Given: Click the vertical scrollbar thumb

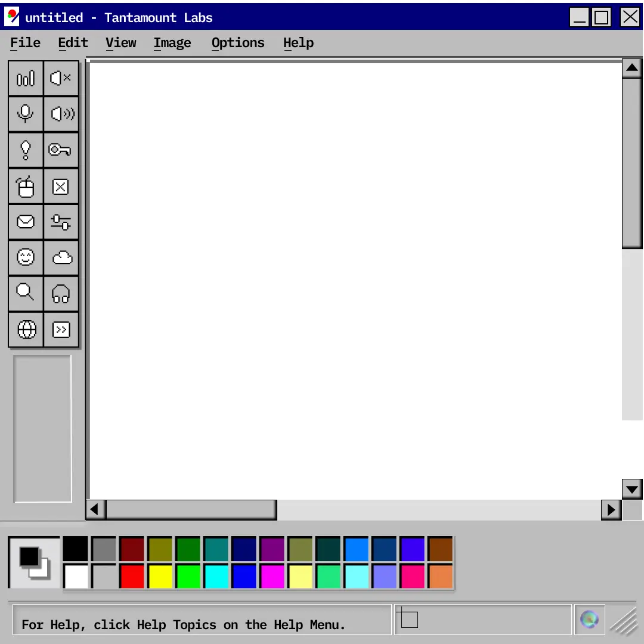Looking at the screenshot, I should 632,163.
